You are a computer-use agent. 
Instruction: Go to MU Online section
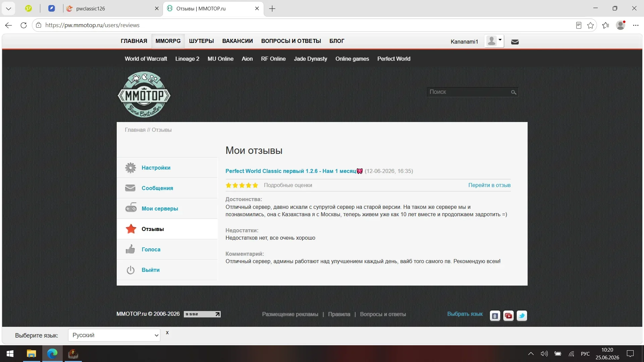[x=220, y=59]
